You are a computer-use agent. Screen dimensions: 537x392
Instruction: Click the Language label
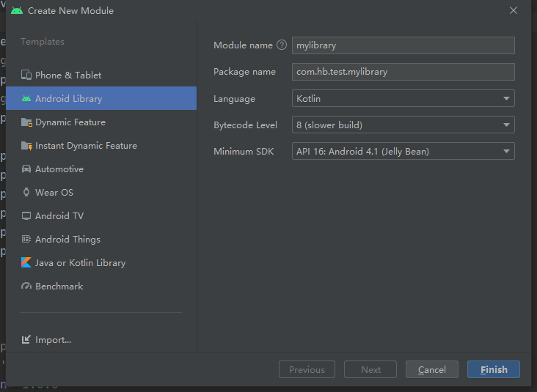coord(234,99)
